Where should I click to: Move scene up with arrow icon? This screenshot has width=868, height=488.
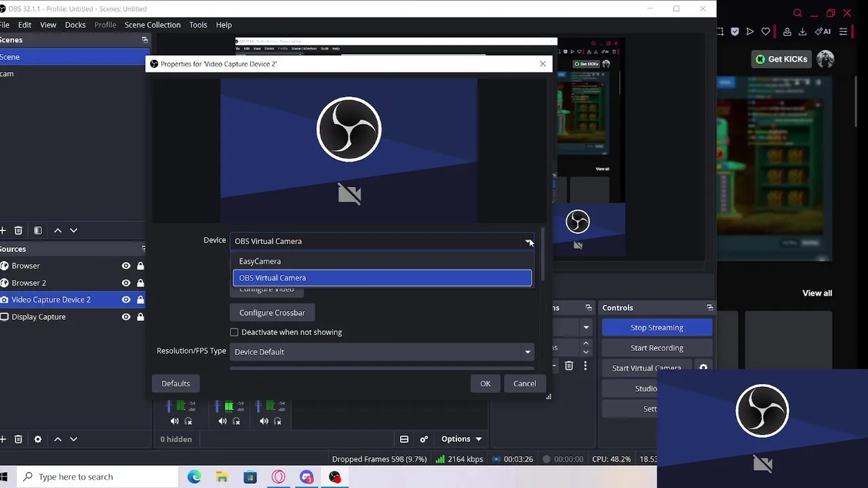pyautogui.click(x=58, y=230)
